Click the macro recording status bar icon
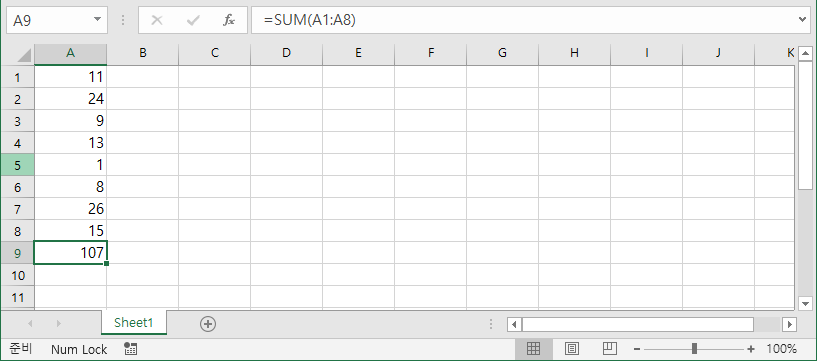This screenshot has height=361, width=817. [130, 349]
